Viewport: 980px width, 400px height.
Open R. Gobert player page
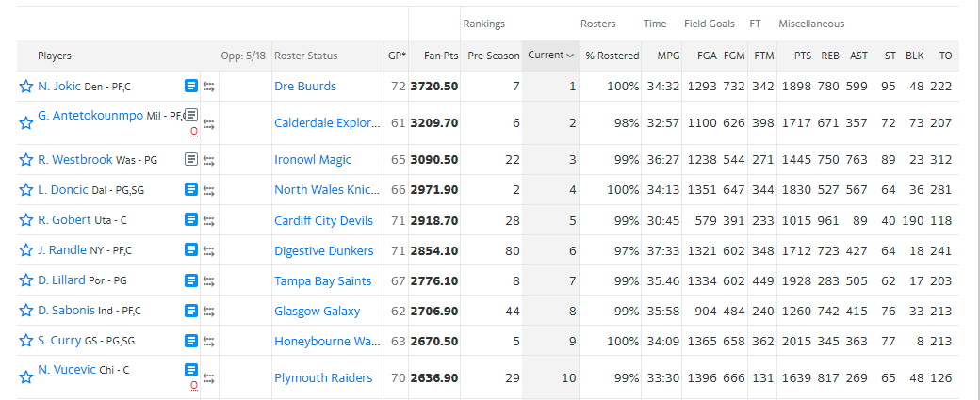coord(64,219)
